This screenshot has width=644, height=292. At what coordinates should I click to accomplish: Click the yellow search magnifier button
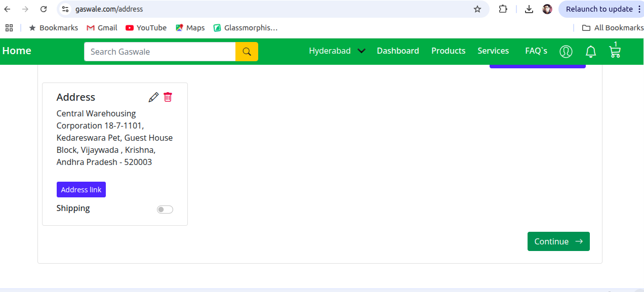[x=247, y=52]
